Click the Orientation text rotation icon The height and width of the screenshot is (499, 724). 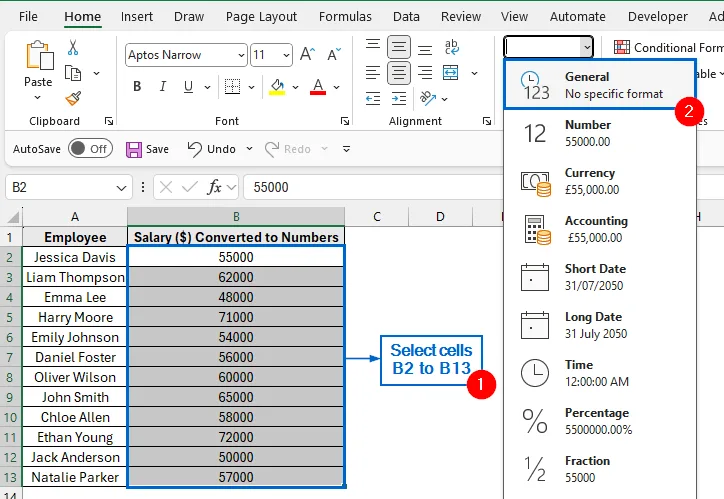coord(428,98)
